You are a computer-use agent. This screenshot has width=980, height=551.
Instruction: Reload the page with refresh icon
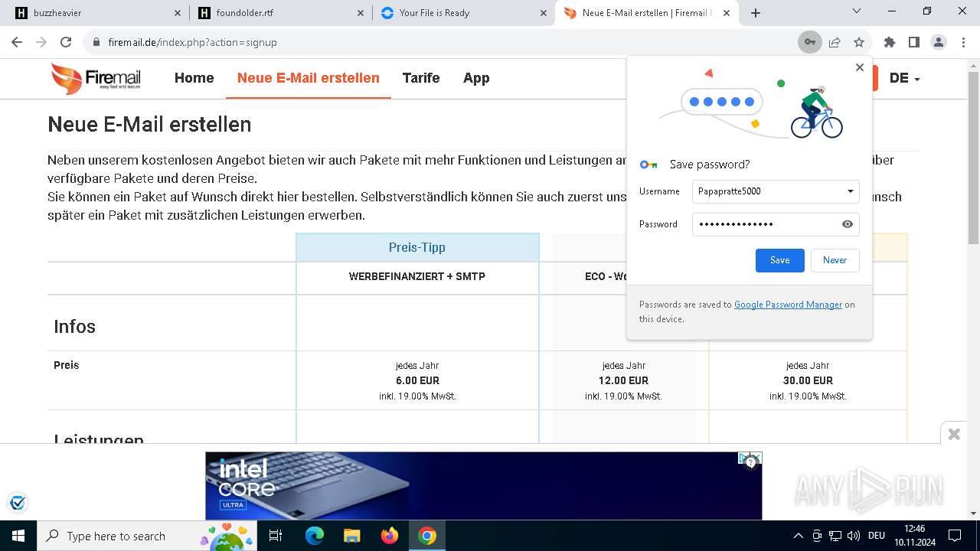click(x=66, y=42)
